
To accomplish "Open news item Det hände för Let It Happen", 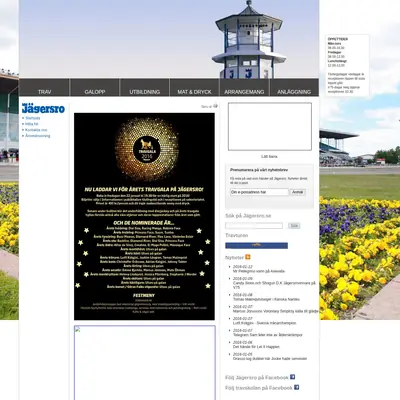I will [x=256, y=347].
